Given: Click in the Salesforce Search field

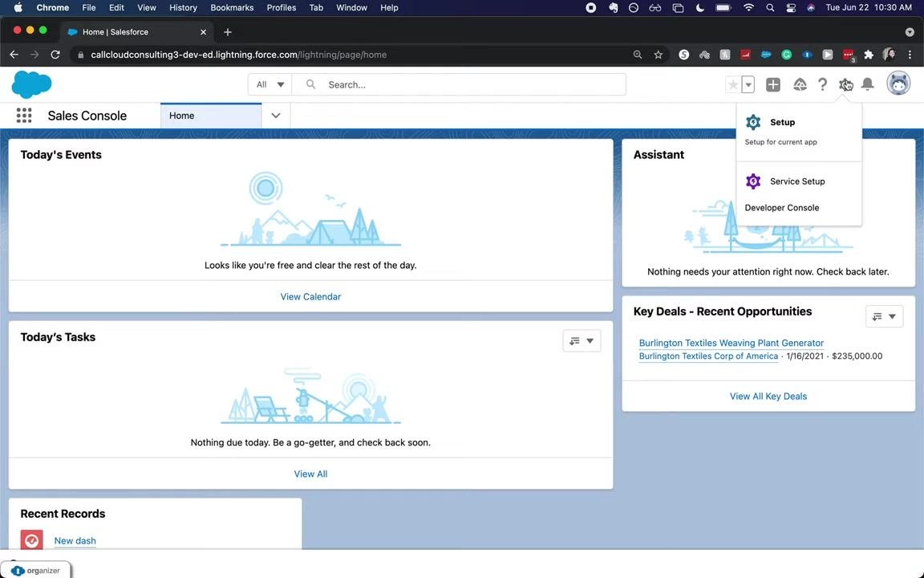Looking at the screenshot, I should pos(459,84).
